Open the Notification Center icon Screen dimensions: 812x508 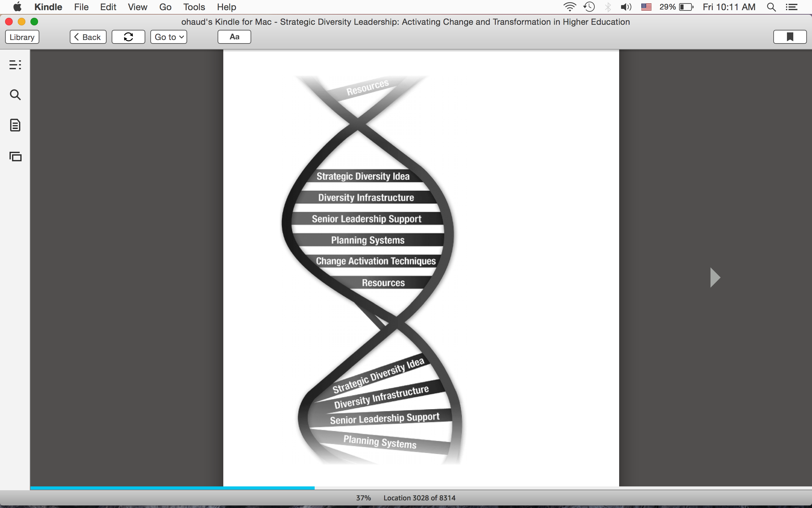(791, 7)
